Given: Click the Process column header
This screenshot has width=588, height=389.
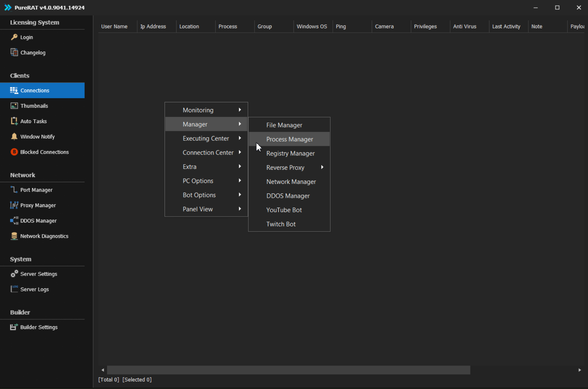Looking at the screenshot, I should click(235, 26).
